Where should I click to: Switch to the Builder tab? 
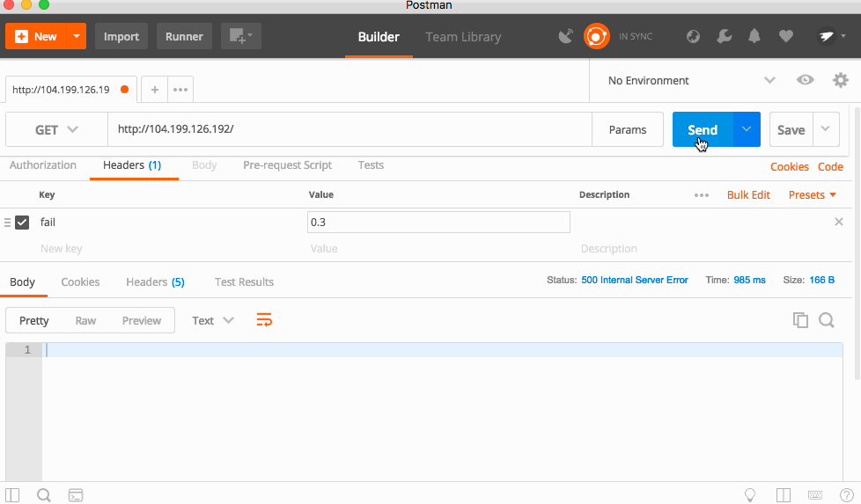tap(379, 37)
